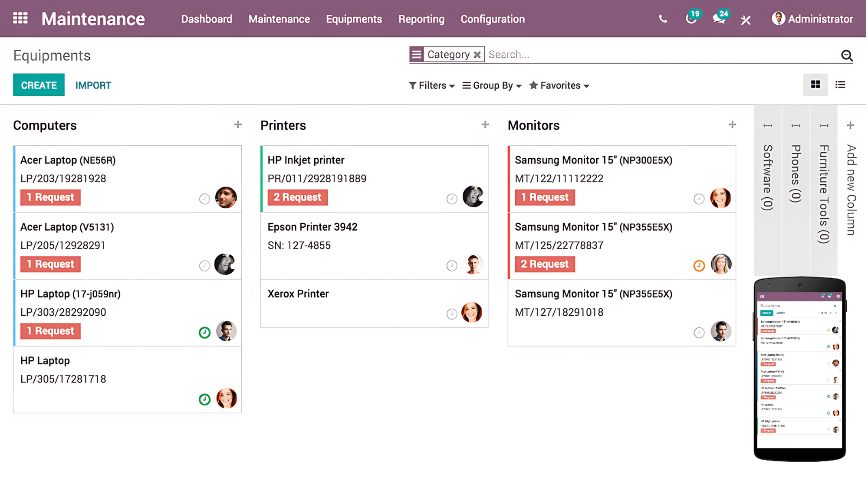868x477 pixels.
Task: Toggle orange activity clock on Samsung NP355E5X
Action: click(x=699, y=265)
